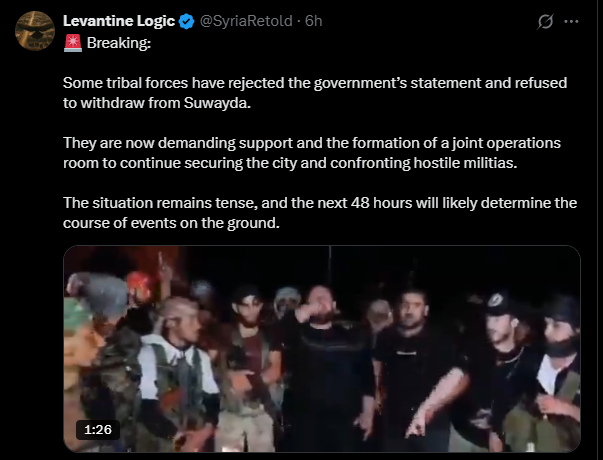Open the 6h post timestamp
Screen dimensions: 603x460
coord(313,21)
